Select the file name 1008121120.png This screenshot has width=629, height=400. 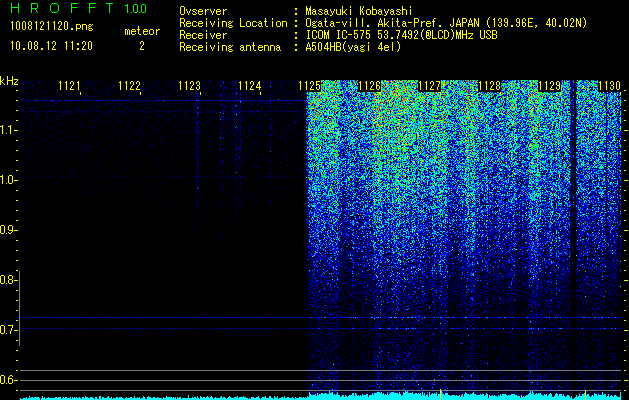52,27
